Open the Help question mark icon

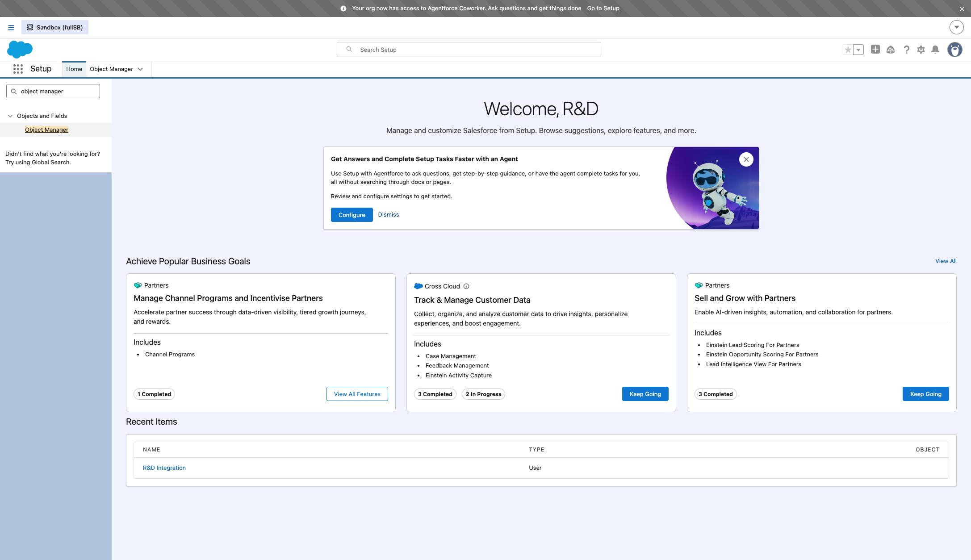(x=906, y=50)
